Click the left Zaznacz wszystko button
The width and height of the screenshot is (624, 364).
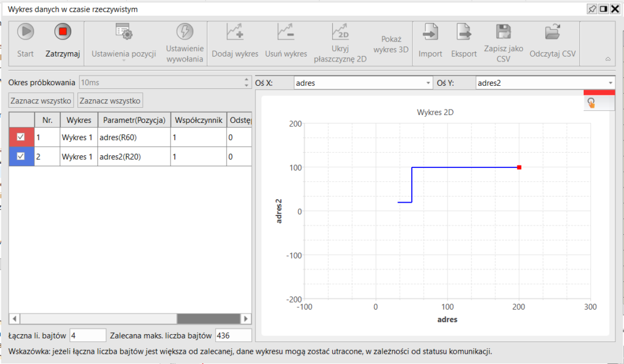[x=41, y=100]
